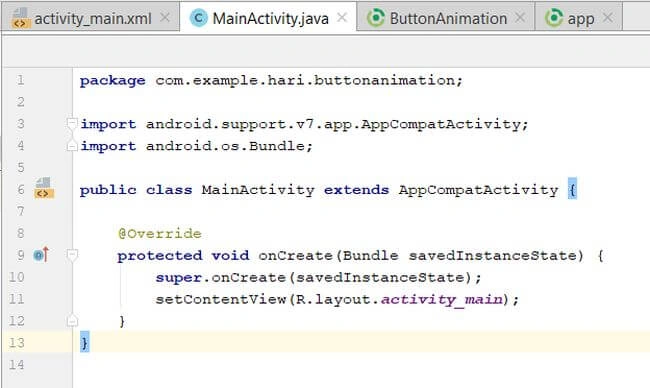650x388 pixels.
Task: Click line number 1 in the gutter
Action: click(x=20, y=80)
